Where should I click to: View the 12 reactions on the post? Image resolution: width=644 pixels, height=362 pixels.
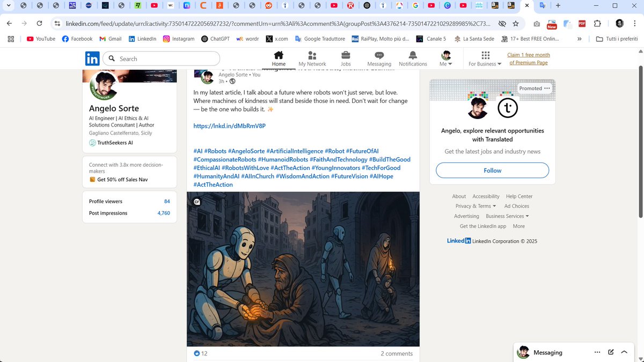pyautogui.click(x=201, y=353)
